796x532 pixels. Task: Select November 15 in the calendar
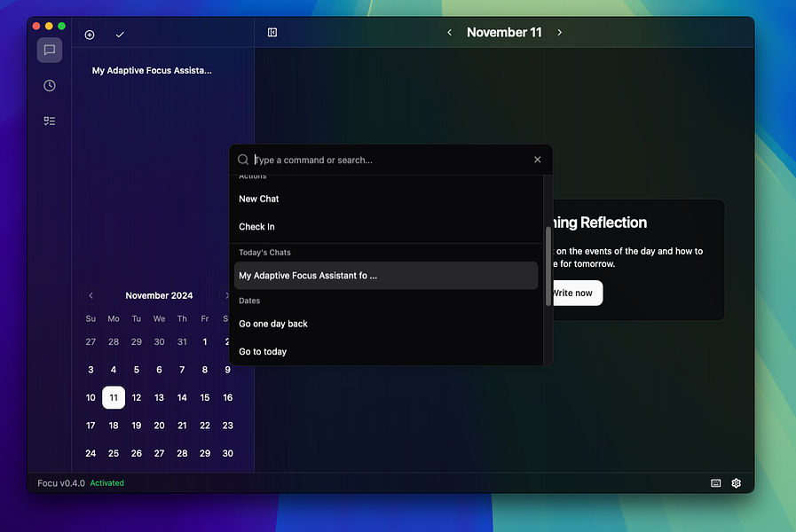[x=205, y=397]
